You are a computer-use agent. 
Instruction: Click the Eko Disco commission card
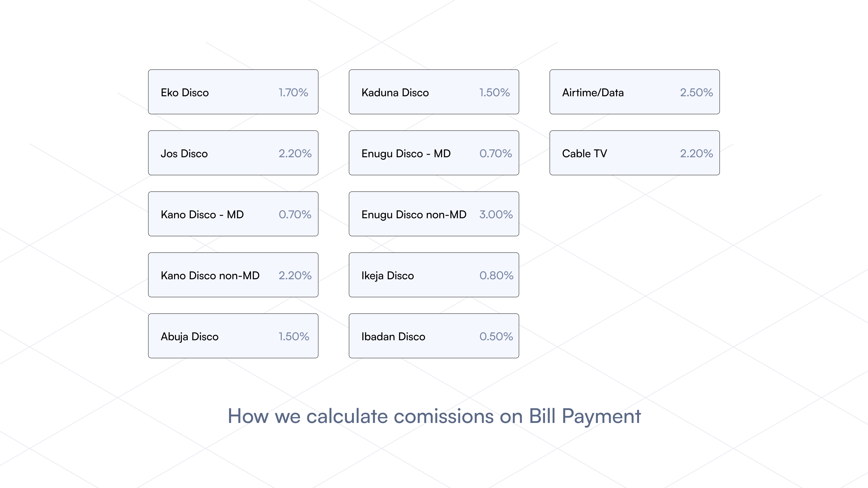pyautogui.click(x=233, y=92)
